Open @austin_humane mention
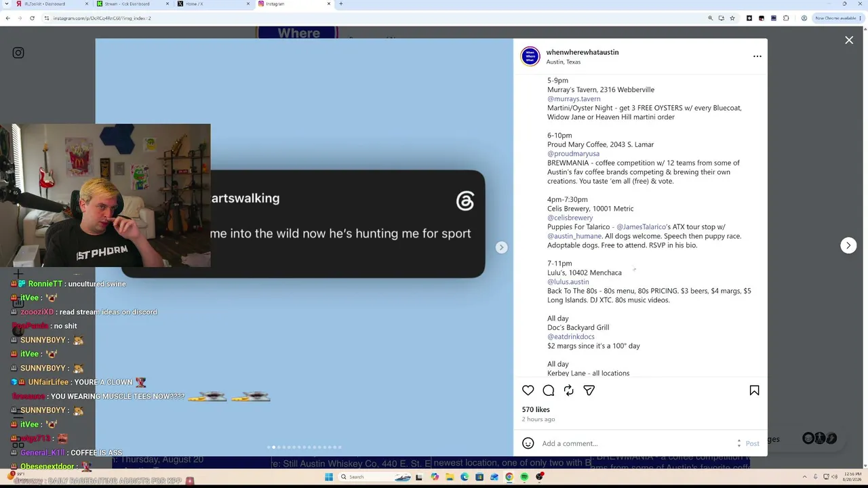 pyautogui.click(x=574, y=236)
